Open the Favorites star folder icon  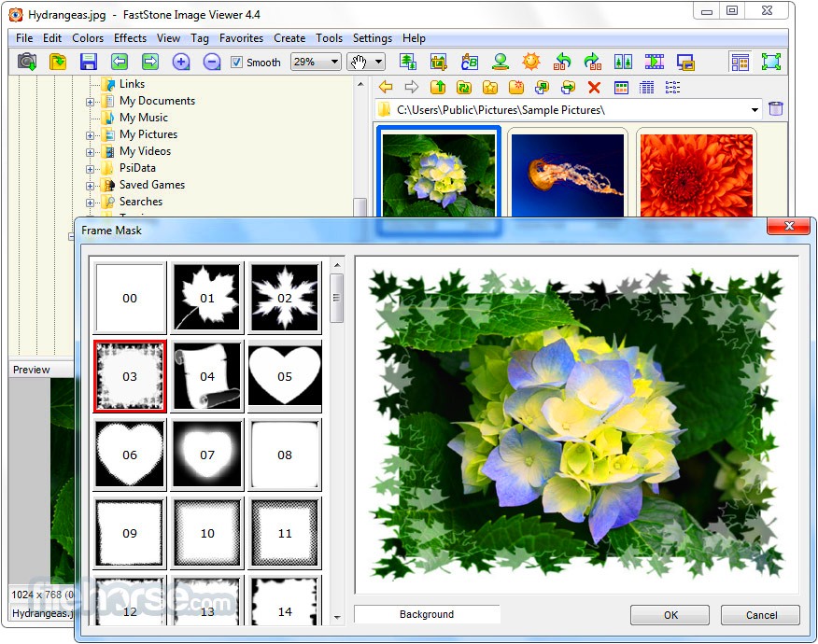(x=490, y=87)
